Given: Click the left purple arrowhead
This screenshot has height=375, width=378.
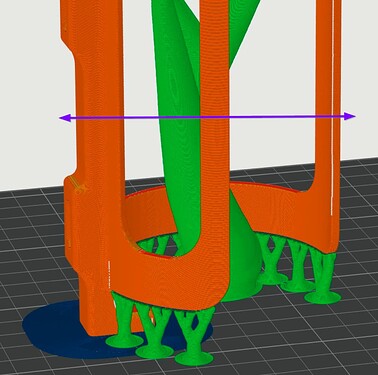Looking at the screenshot, I should click(65, 118).
